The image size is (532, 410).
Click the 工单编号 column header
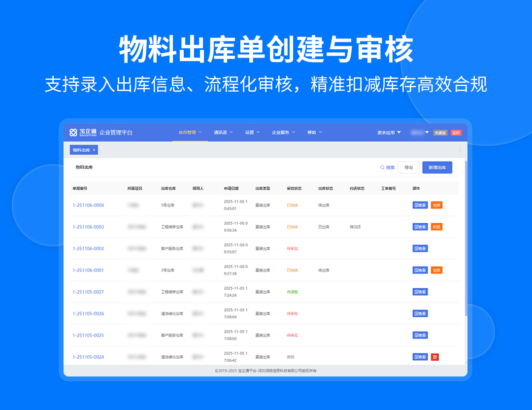pyautogui.click(x=389, y=188)
